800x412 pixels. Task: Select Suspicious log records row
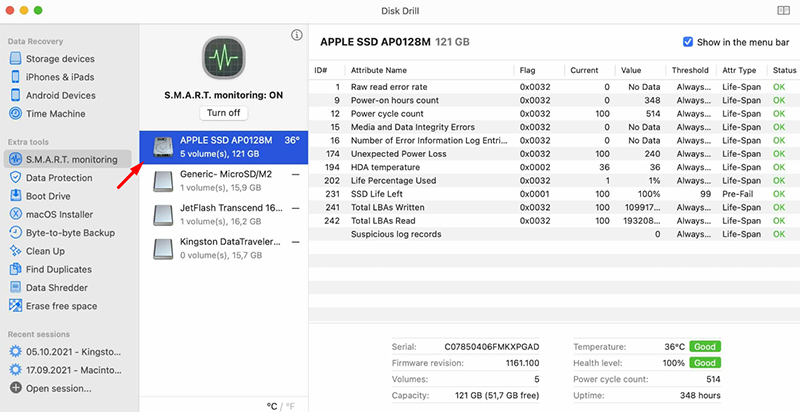pyautogui.click(x=554, y=234)
